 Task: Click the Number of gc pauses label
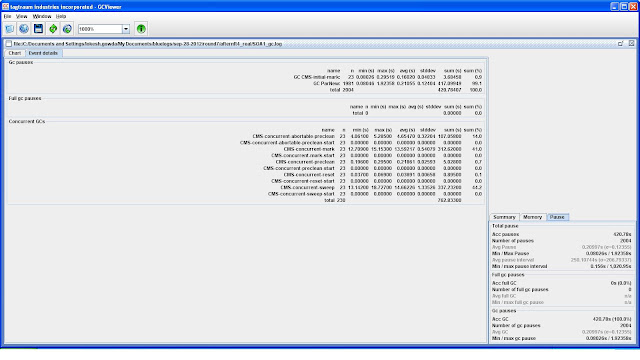point(516,326)
